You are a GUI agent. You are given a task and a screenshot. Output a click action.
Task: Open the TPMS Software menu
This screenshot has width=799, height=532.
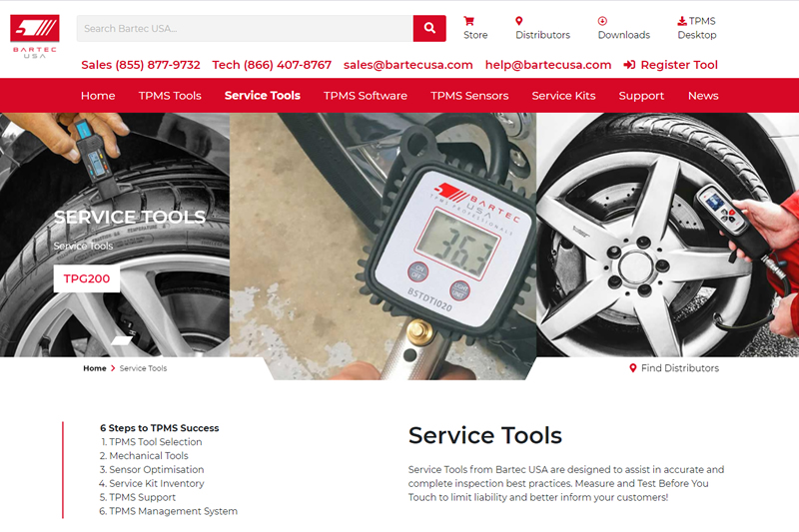pos(366,96)
